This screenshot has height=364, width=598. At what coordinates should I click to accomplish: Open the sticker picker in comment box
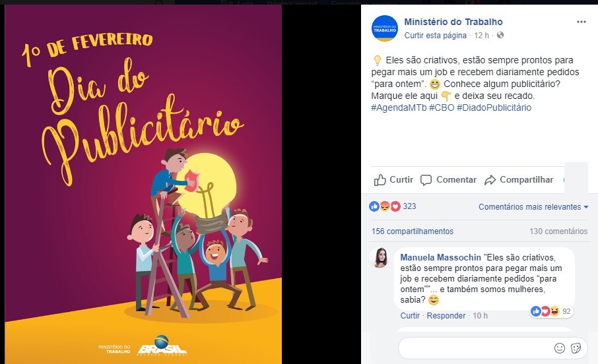pos(576,348)
